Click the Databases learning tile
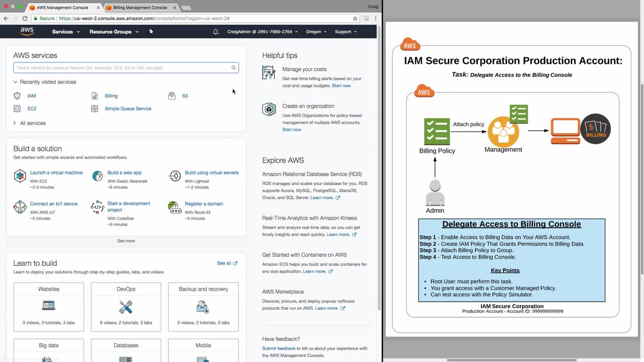This screenshot has width=644, height=362. pyautogui.click(x=126, y=350)
